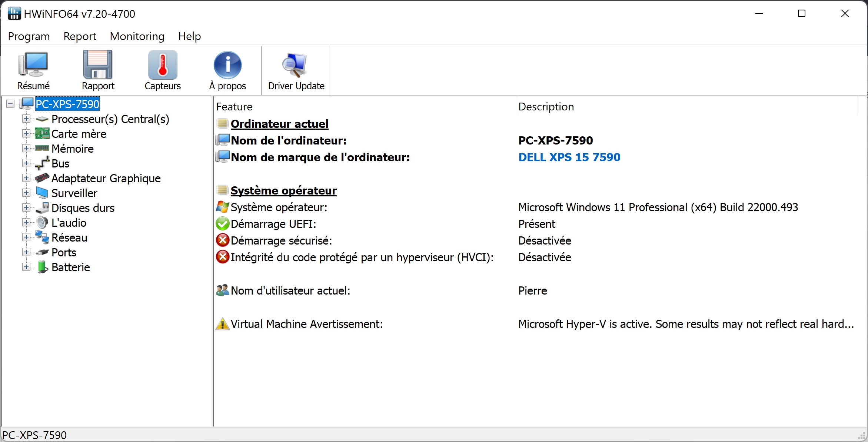Select the Disques durs tree label
Viewport: 868px width, 442px height.
pos(83,208)
